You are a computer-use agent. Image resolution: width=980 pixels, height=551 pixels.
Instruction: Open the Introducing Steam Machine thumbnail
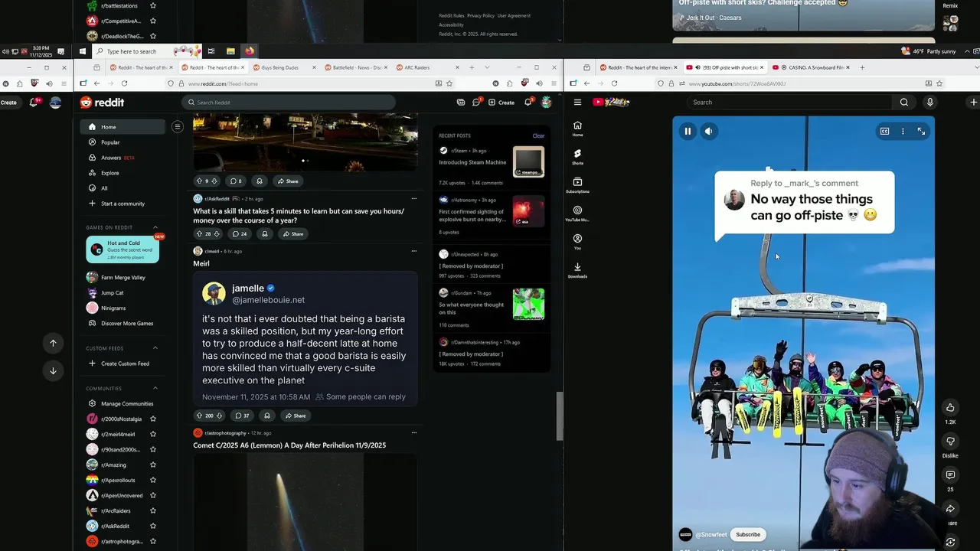pos(528,161)
